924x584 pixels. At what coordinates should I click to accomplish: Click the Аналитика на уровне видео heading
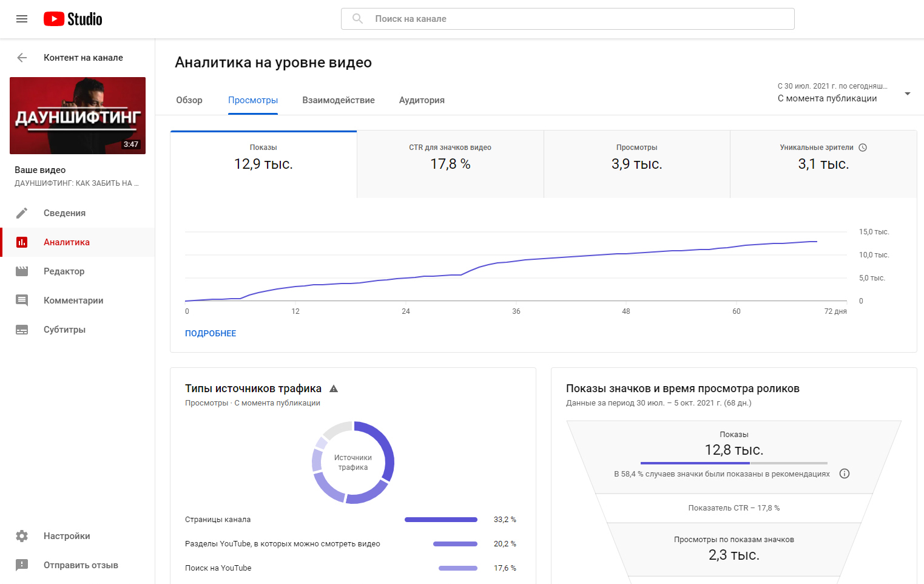(273, 63)
